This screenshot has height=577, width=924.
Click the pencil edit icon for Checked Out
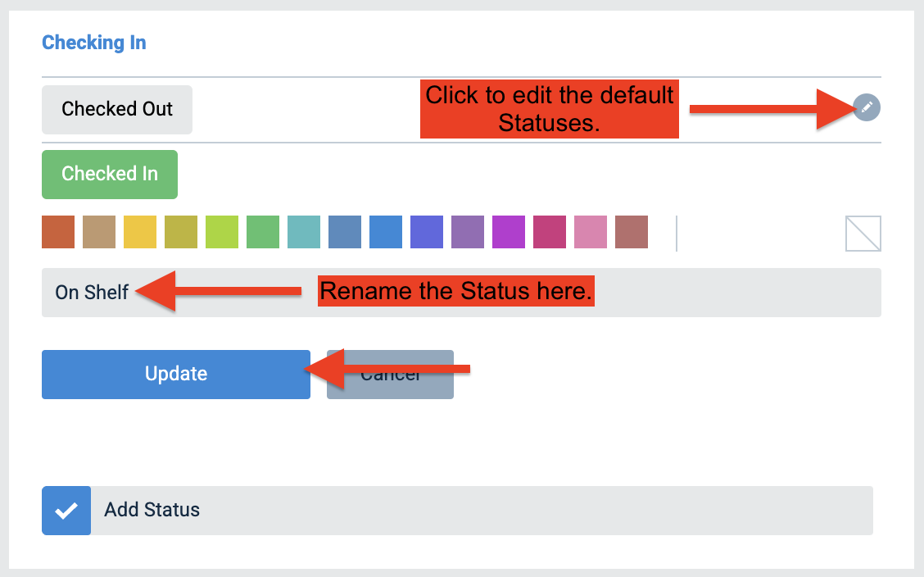point(867,107)
